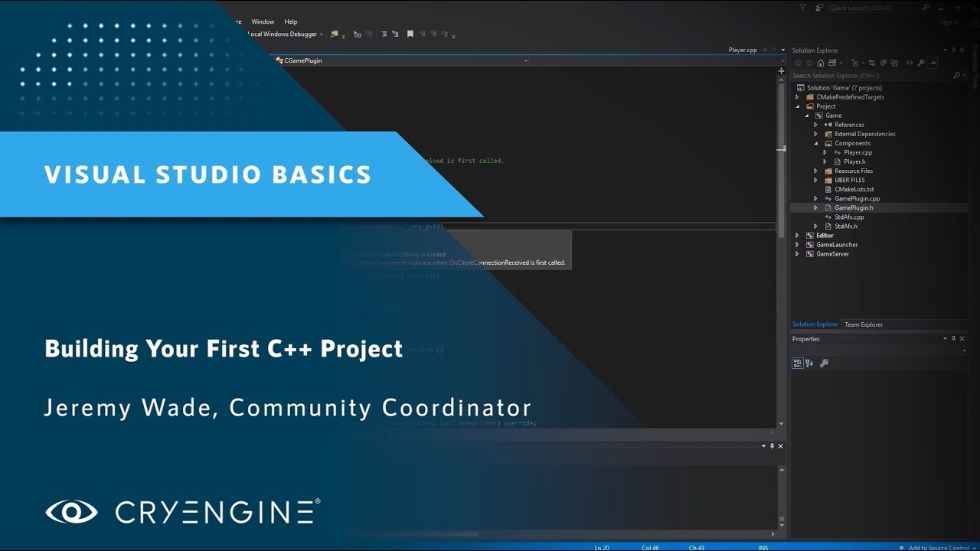Click Collapse All icon in Solution Explorer
Viewport: 980px width, 551px height.
coord(884,63)
